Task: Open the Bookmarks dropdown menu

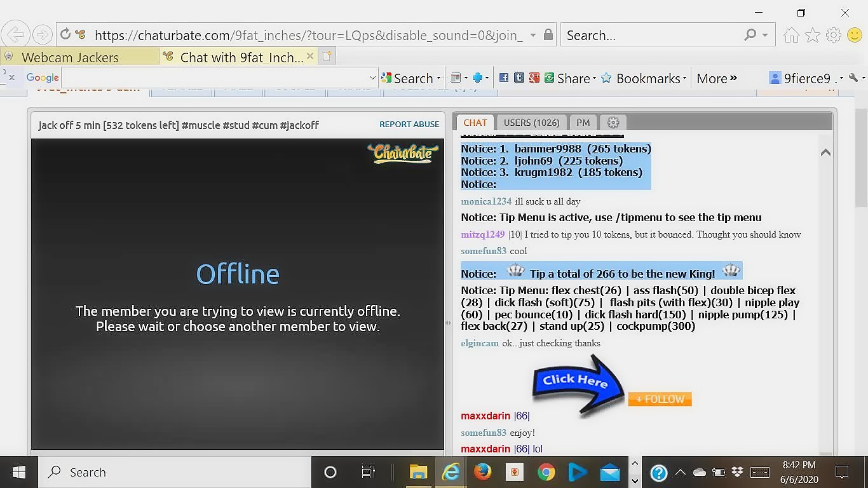Action: pos(684,79)
